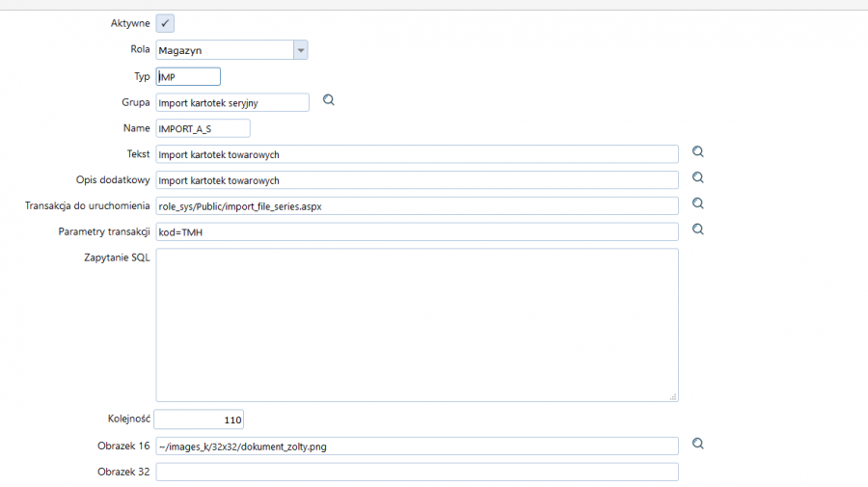Image resolution: width=868 pixels, height=487 pixels.
Task: Click the Name label
Action: pyautogui.click(x=136, y=128)
